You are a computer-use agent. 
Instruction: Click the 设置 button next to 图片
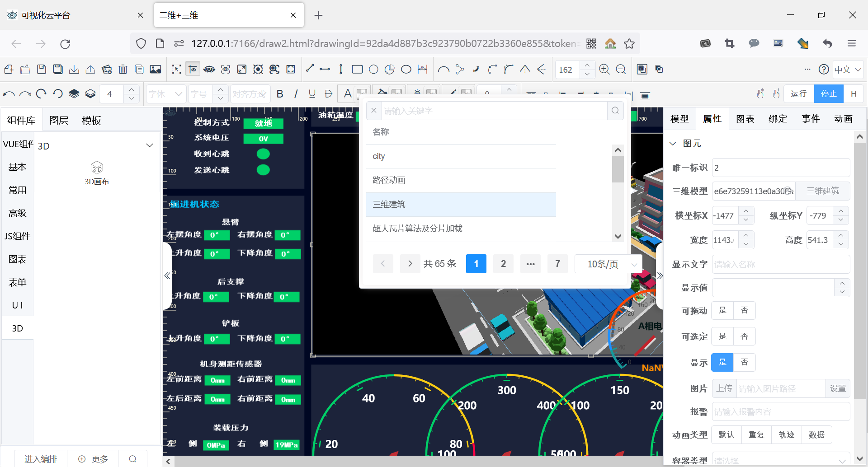point(838,388)
